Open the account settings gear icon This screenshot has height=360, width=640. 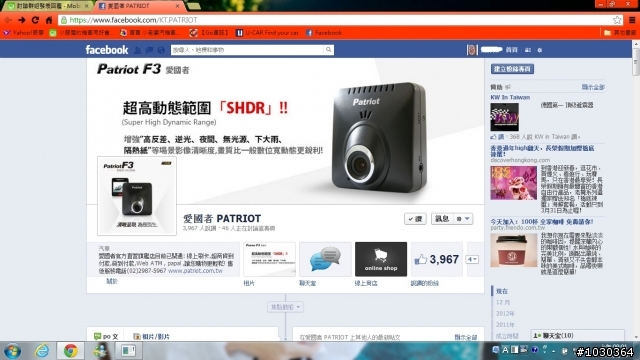pos(540,50)
